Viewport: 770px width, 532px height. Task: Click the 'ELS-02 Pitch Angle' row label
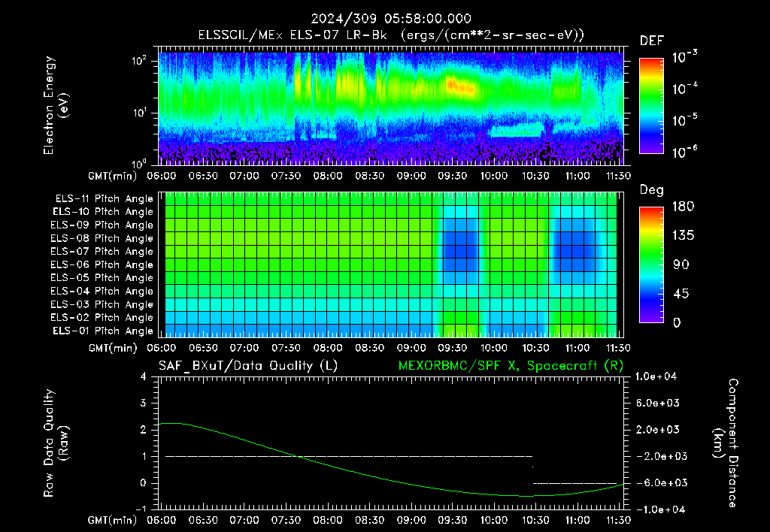point(102,318)
